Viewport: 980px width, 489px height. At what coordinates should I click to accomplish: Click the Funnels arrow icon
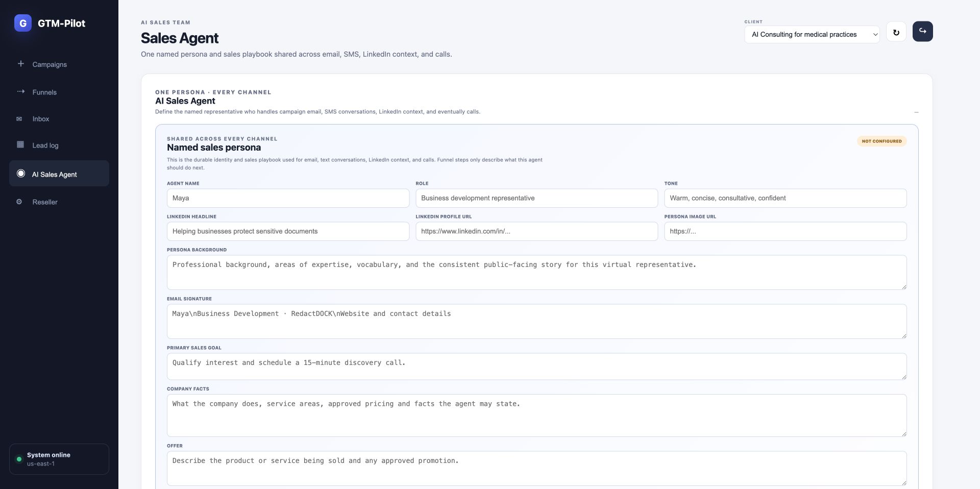tap(20, 92)
